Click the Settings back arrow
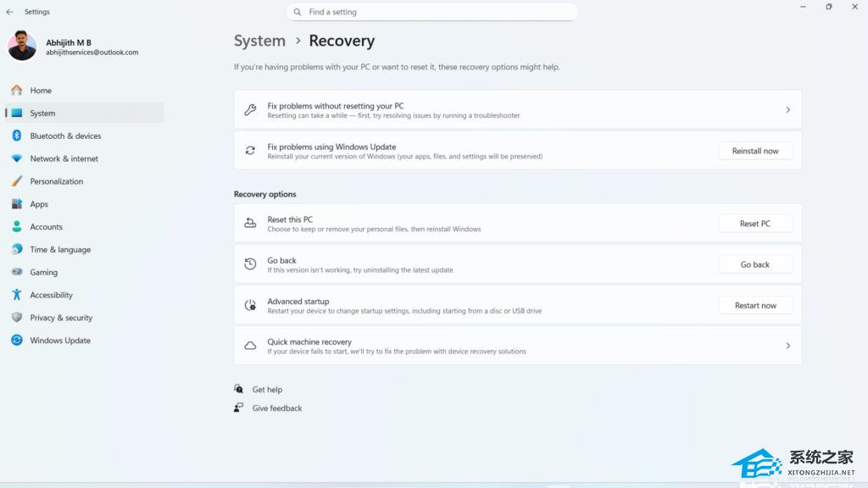The height and width of the screenshot is (488, 868). click(9, 12)
